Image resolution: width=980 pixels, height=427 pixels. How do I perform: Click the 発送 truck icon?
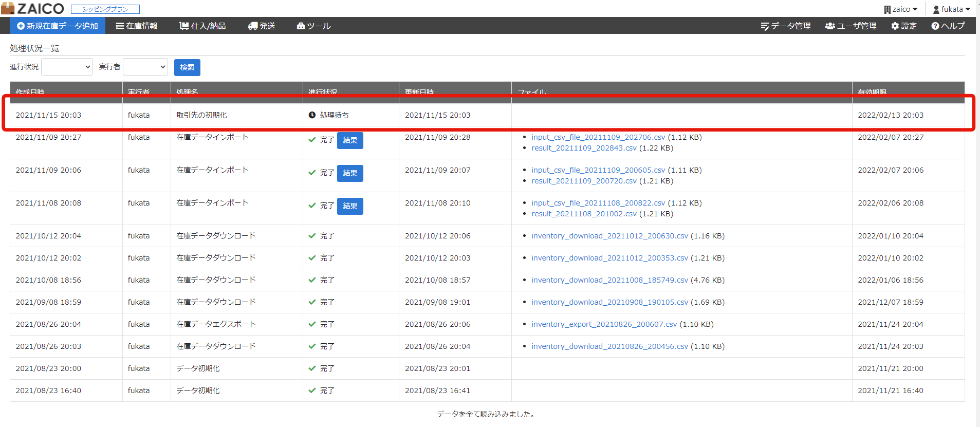[x=252, y=26]
